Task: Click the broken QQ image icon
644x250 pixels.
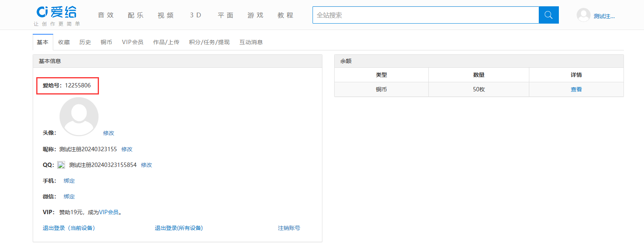Action: pos(61,165)
